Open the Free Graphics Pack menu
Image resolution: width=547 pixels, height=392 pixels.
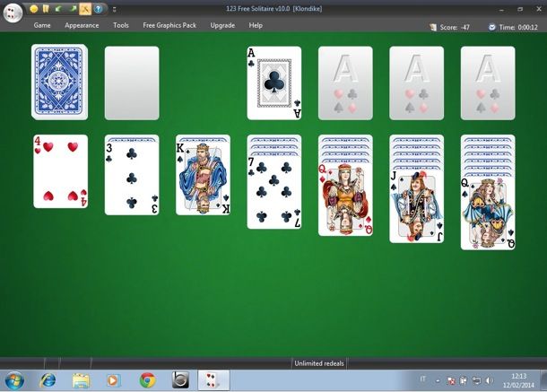(169, 25)
